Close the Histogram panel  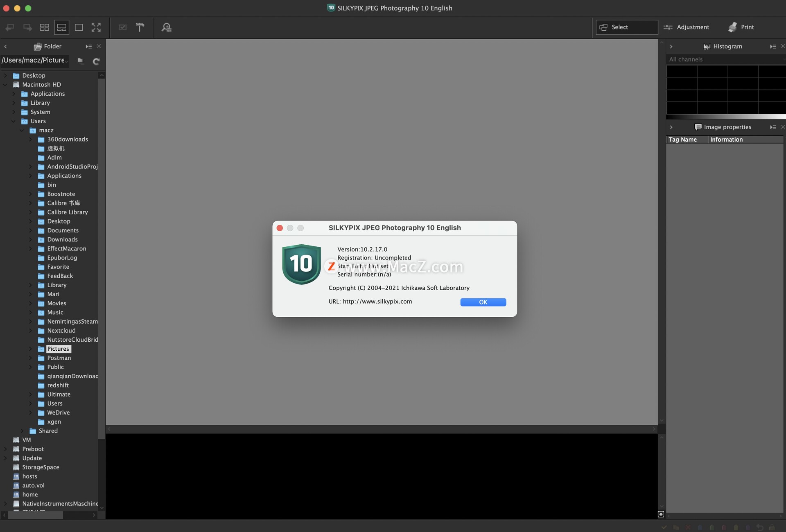783,46
